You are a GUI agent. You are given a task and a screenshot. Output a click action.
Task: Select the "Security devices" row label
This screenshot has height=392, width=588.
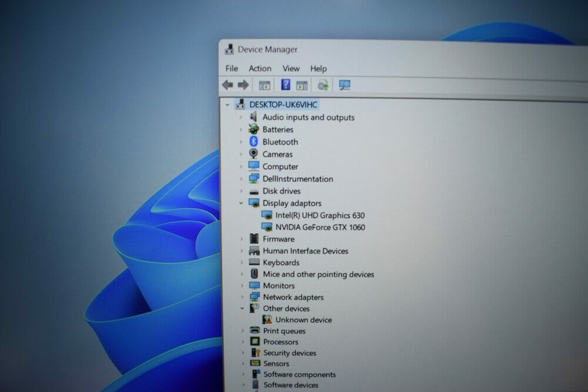[290, 353]
